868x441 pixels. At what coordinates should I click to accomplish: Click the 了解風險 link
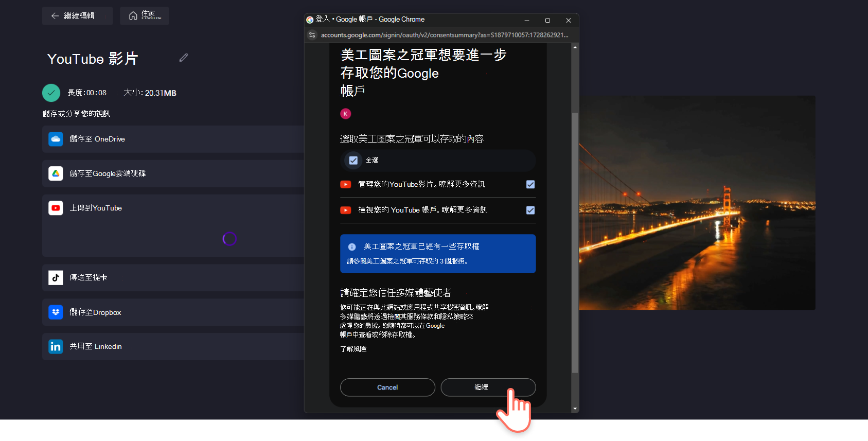(353, 349)
